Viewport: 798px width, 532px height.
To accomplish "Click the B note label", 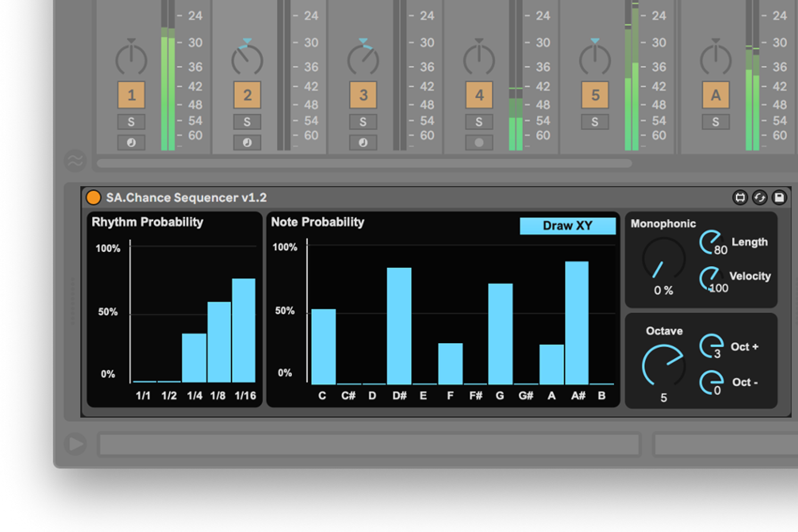I will click(x=602, y=396).
